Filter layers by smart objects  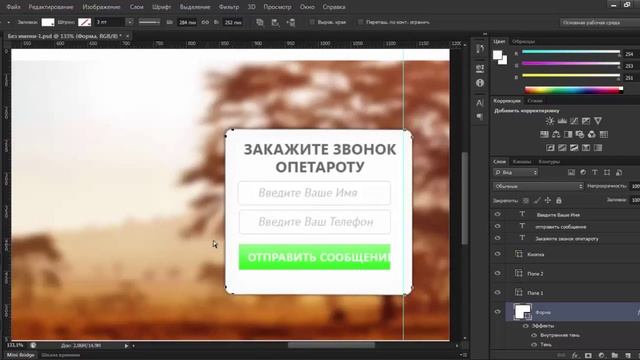point(619,173)
